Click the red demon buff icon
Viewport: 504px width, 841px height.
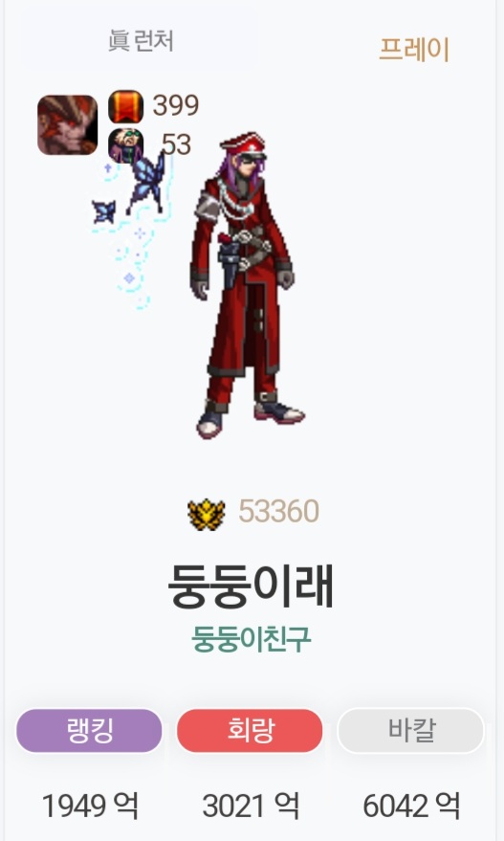(x=68, y=125)
